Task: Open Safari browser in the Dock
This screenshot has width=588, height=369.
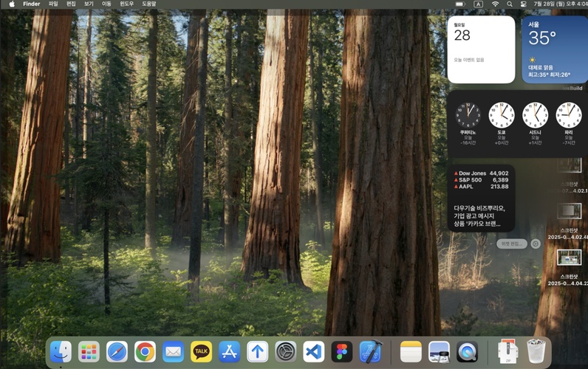Action: 117,351
